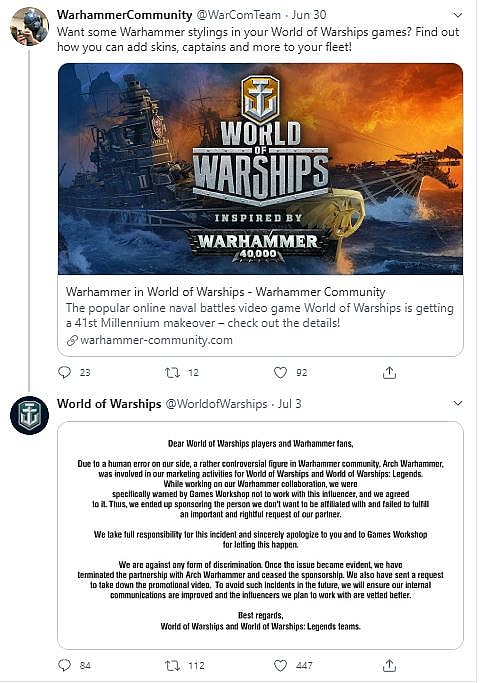Image resolution: width=487 pixels, height=683 pixels.
Task: Reply to the World of Warships tweet
Action: (x=64, y=665)
